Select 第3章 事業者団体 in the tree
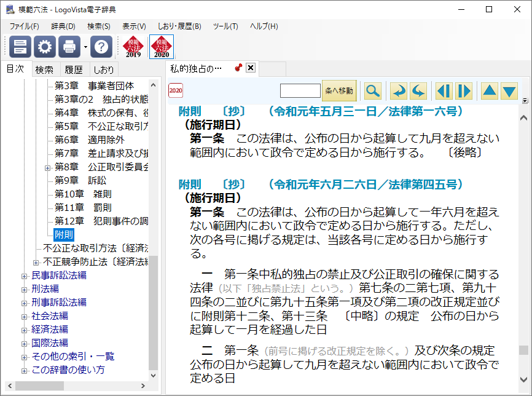This screenshot has width=532, height=396. click(94, 85)
